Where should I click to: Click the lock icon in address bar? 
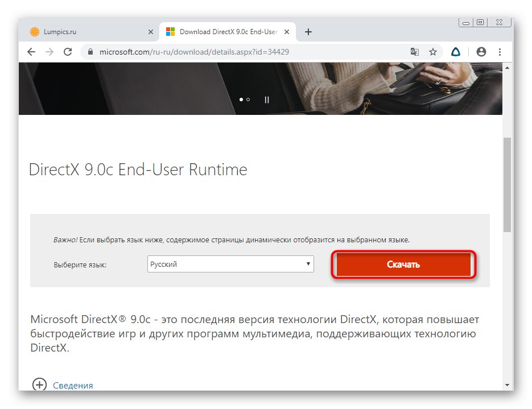[90, 52]
